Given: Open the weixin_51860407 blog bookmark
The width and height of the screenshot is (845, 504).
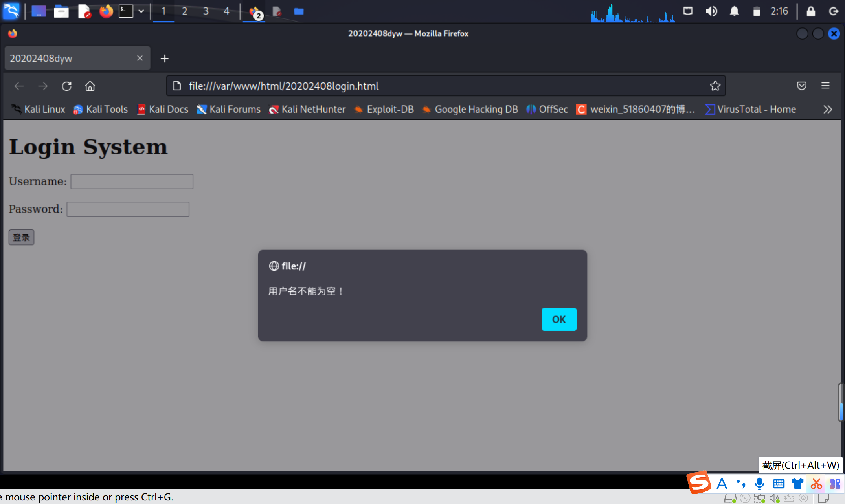Looking at the screenshot, I should point(636,109).
